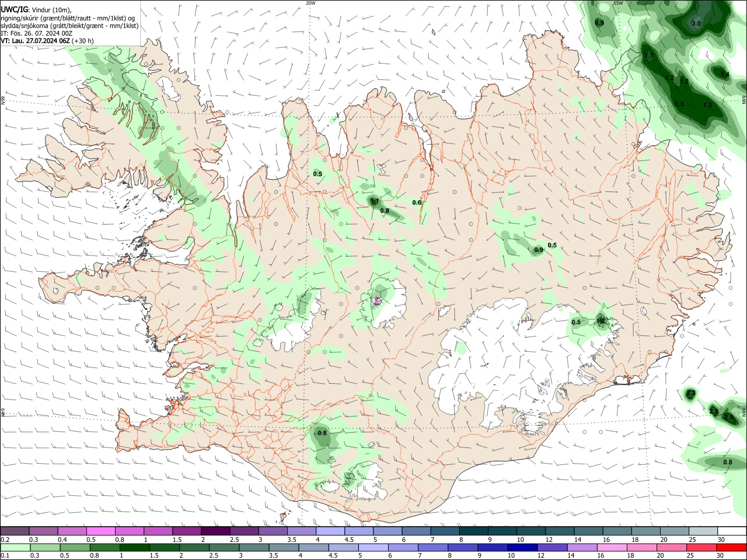Pick the navy blue swatch starting at 10, lower scale

point(523,548)
